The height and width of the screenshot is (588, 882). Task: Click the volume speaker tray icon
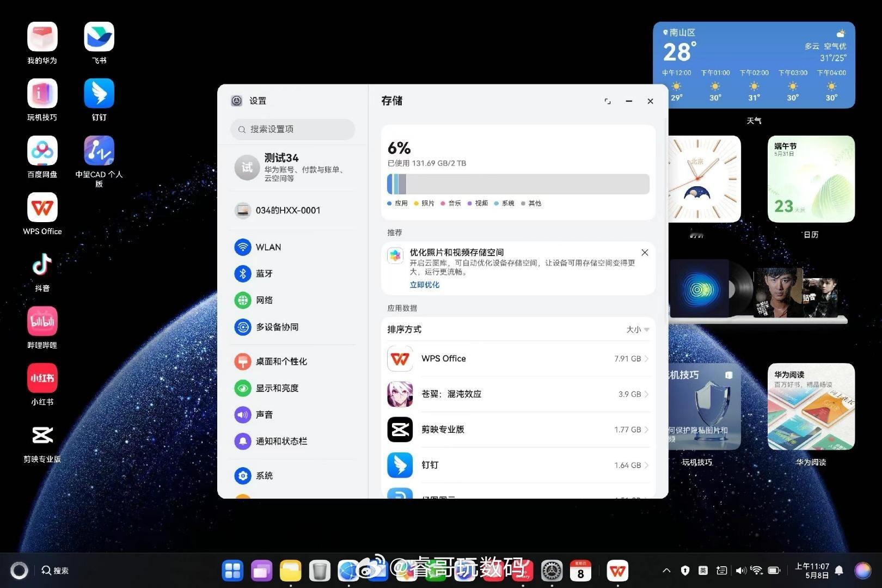740,571
